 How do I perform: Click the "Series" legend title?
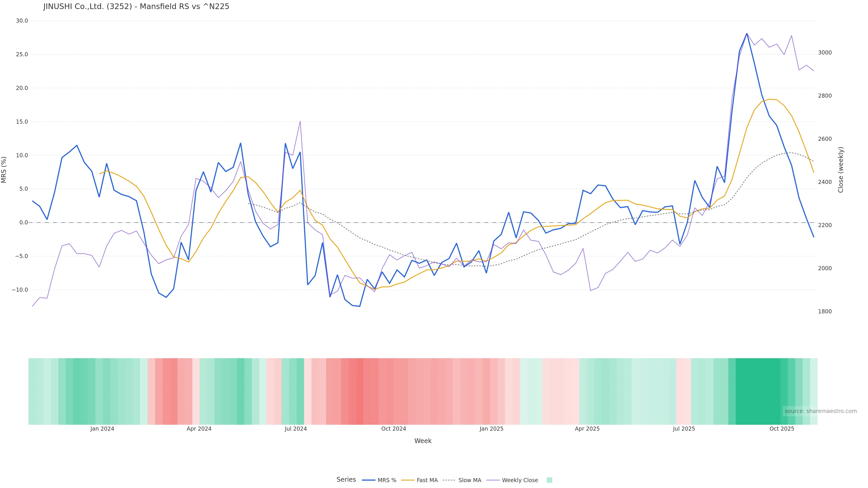pos(346,479)
